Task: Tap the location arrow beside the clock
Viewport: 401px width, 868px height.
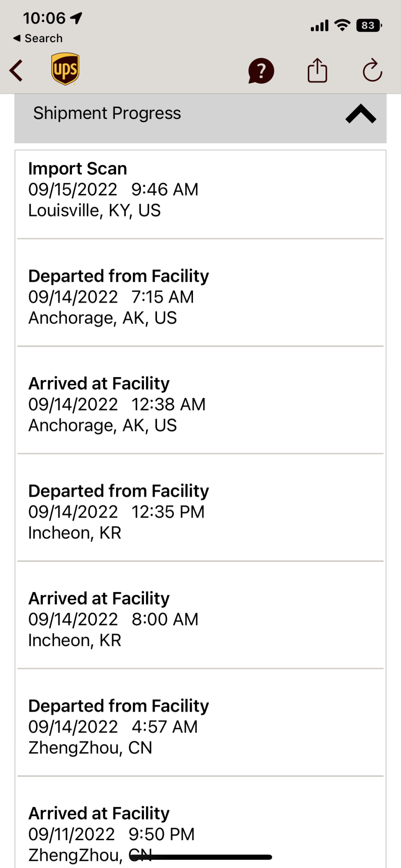Action: coord(76,18)
